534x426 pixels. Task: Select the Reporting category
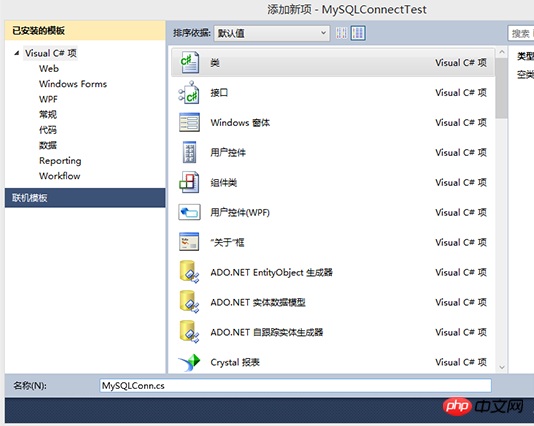(60, 161)
